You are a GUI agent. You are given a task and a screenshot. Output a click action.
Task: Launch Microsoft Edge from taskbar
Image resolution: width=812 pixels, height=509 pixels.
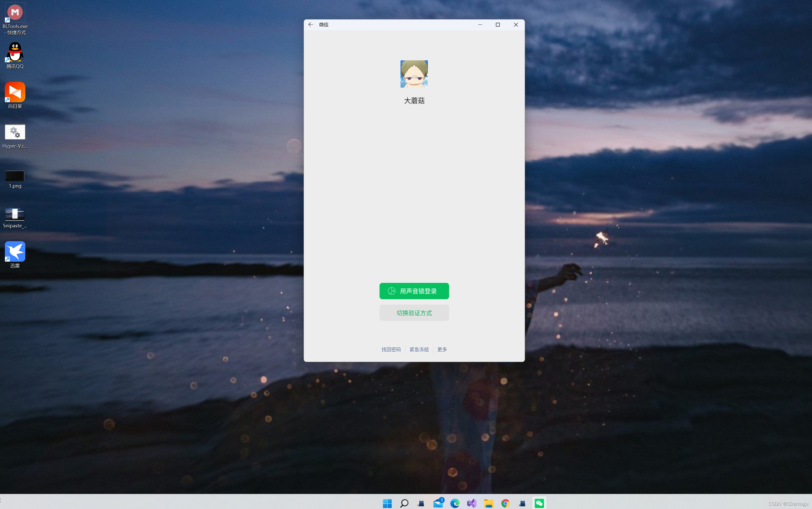point(455,503)
